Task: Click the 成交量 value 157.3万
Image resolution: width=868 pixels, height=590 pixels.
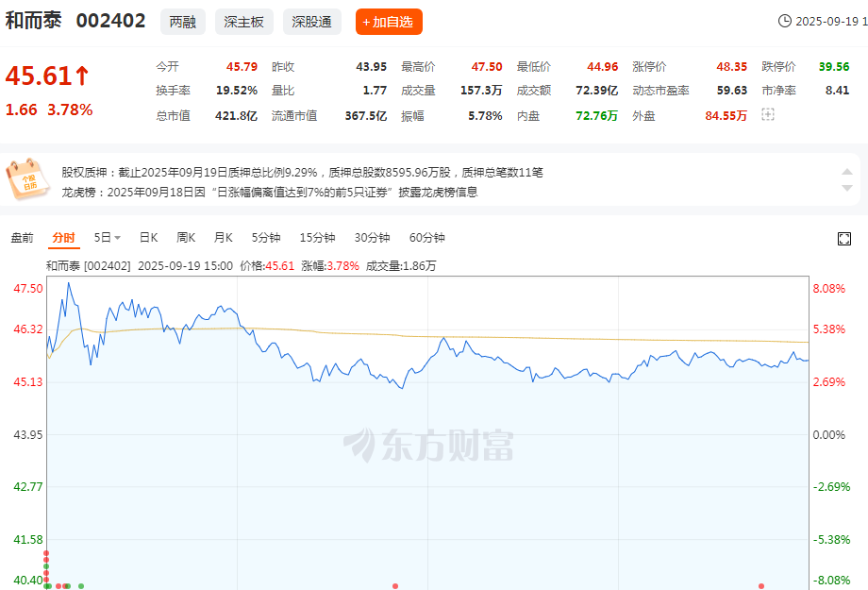Action: click(481, 91)
